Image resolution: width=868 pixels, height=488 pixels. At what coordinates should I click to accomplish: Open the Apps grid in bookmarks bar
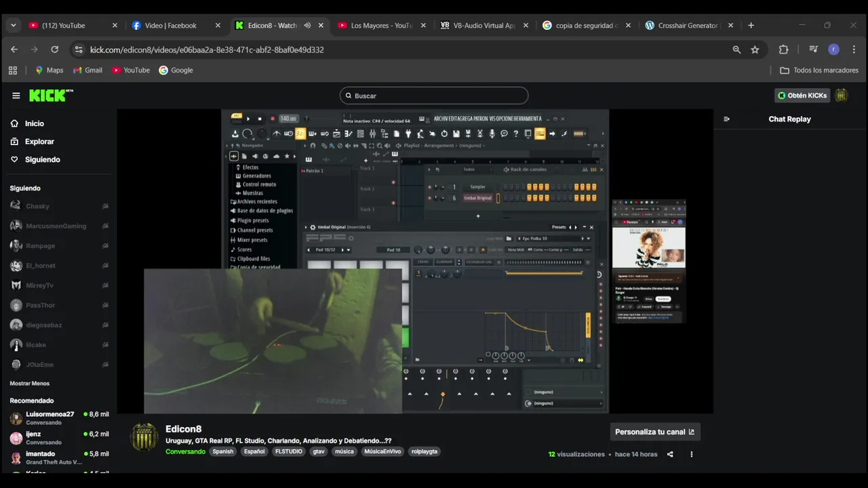13,70
